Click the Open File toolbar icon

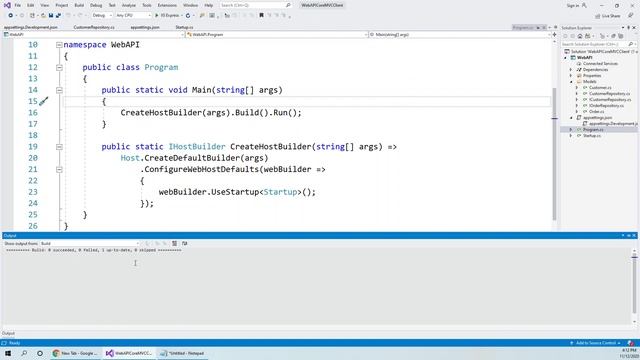coord(43,16)
